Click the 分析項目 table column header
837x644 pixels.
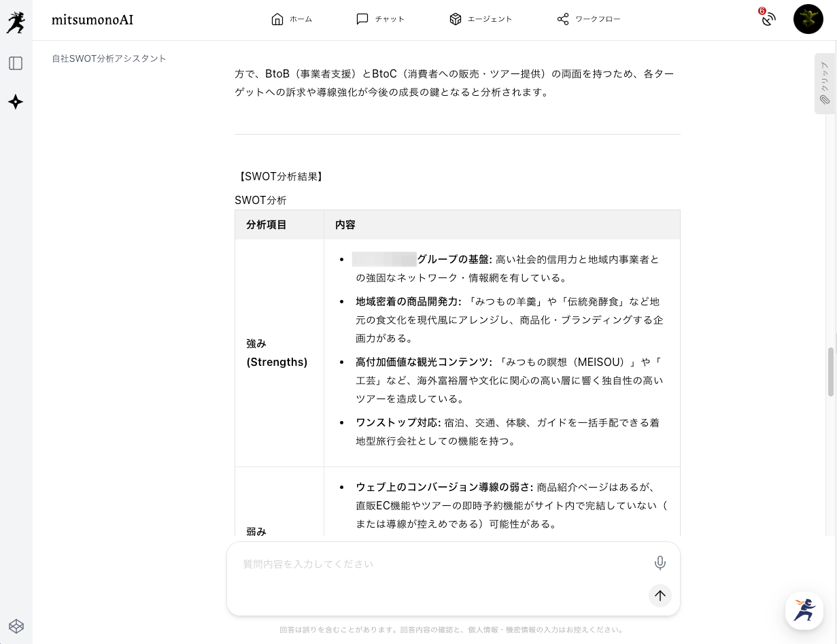[267, 224]
